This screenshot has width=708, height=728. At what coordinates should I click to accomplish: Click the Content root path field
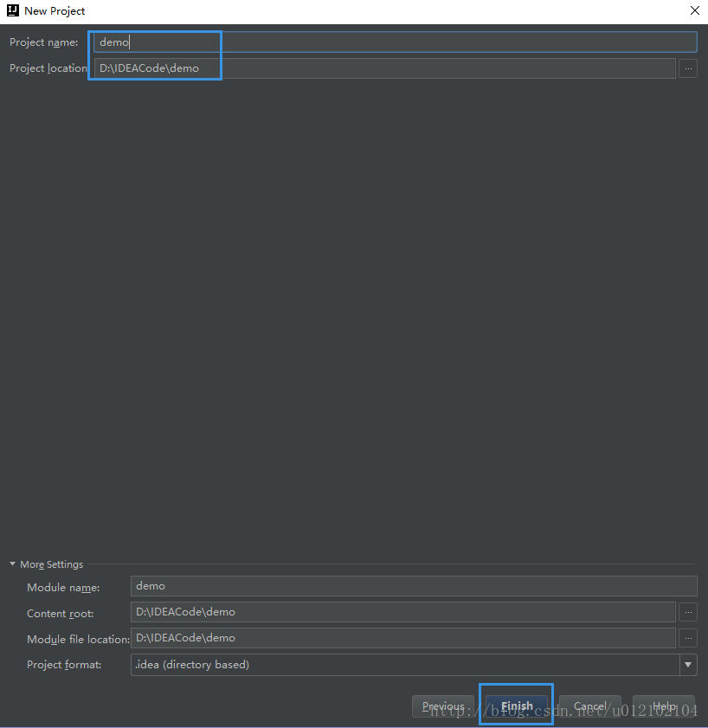click(403, 612)
